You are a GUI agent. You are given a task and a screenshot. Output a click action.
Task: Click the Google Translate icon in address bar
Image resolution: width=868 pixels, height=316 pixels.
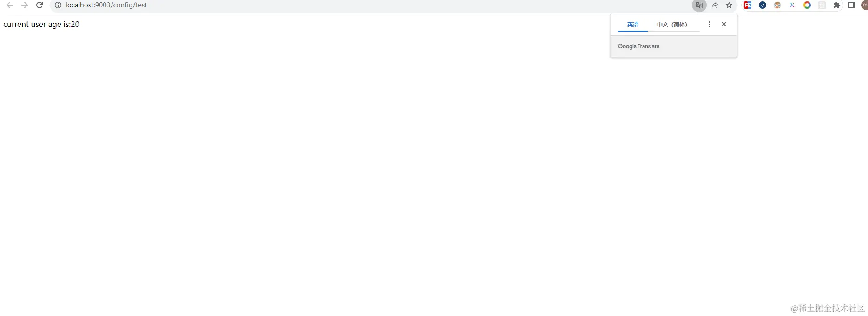click(x=699, y=6)
